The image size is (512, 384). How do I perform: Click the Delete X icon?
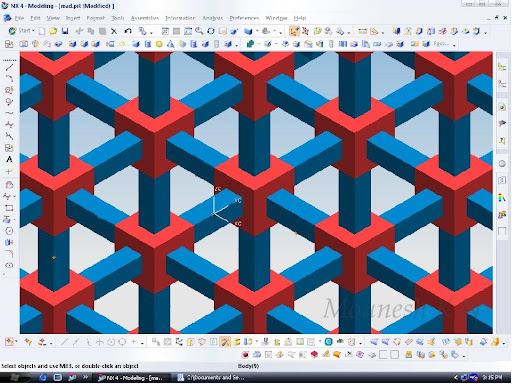114,31
